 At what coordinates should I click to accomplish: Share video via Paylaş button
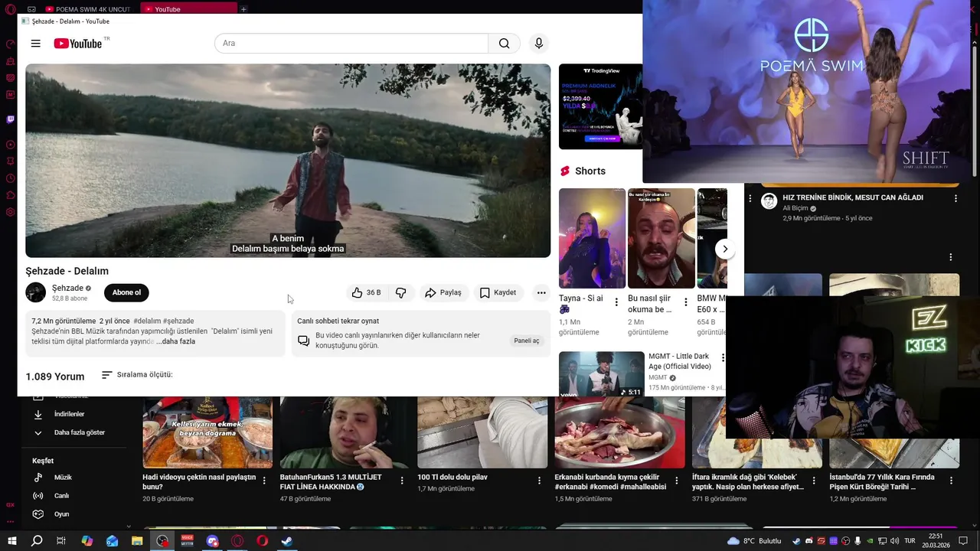443,292
